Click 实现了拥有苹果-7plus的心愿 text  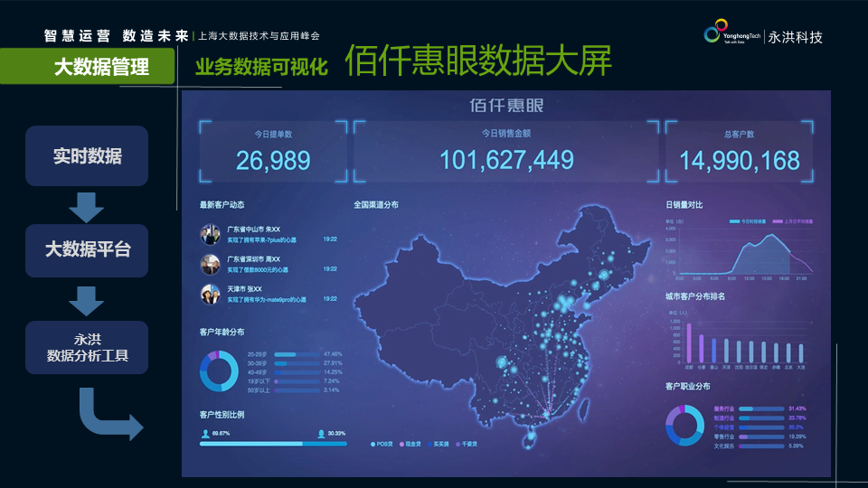tap(262, 240)
